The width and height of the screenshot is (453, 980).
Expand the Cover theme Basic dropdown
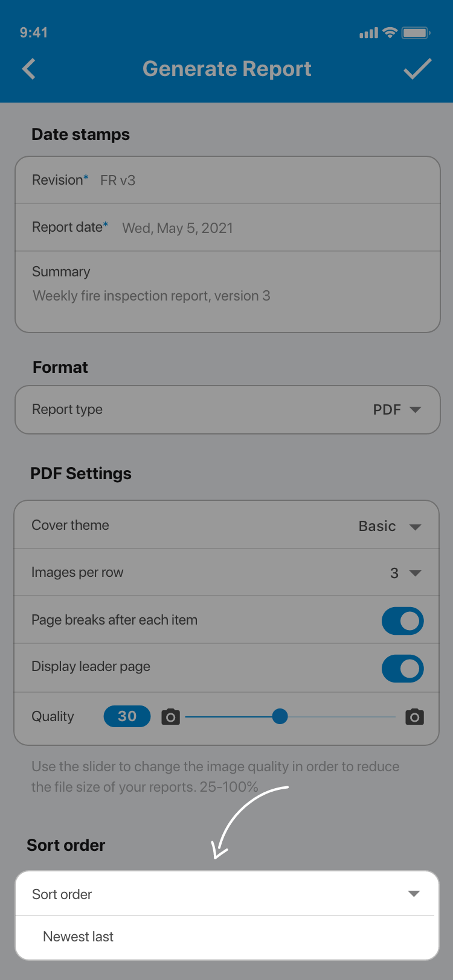tap(390, 526)
